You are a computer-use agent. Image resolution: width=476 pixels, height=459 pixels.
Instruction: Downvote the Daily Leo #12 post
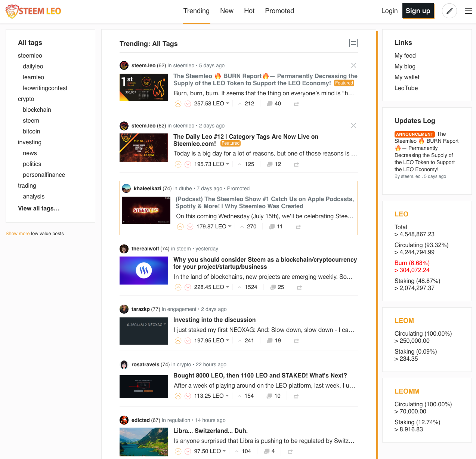pyautogui.click(x=188, y=164)
